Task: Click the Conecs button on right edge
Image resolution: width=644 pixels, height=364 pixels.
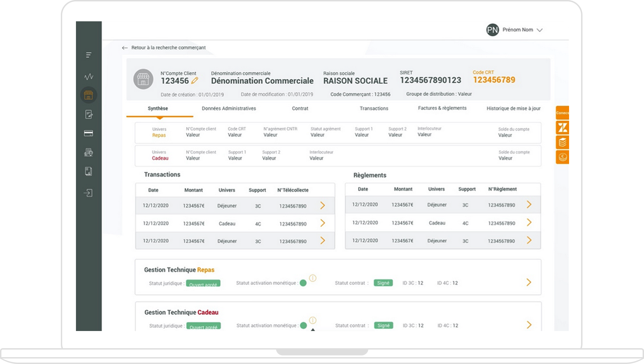Action: 563,113
